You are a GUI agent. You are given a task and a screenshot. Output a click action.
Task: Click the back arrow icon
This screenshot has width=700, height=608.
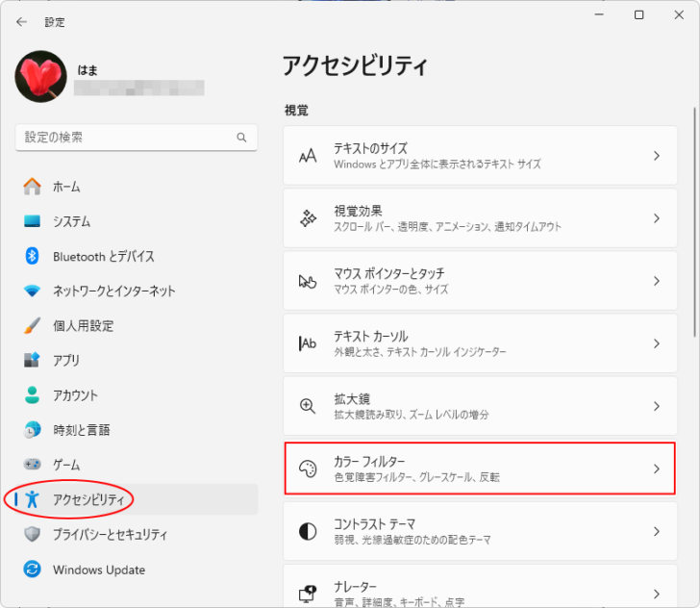[21, 22]
